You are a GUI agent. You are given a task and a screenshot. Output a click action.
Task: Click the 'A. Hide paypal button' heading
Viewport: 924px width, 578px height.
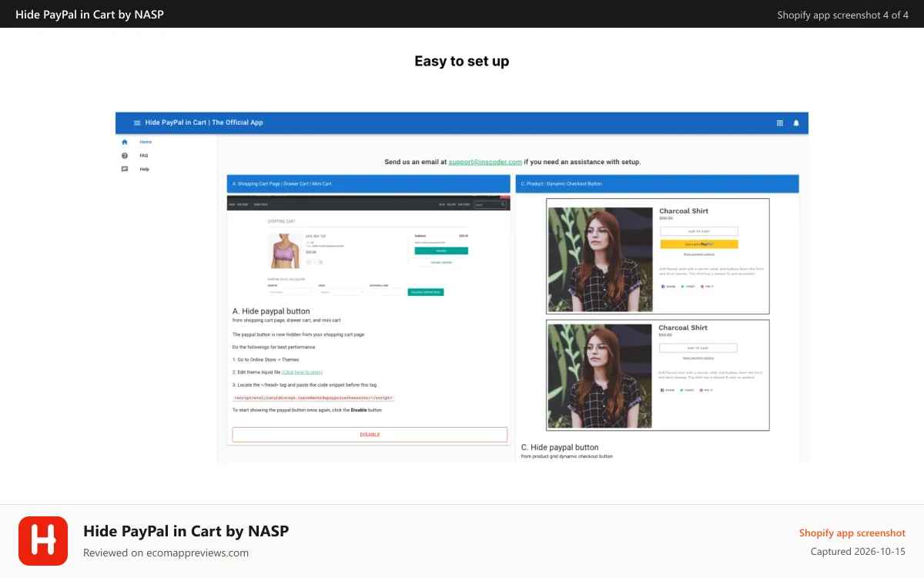271,311
